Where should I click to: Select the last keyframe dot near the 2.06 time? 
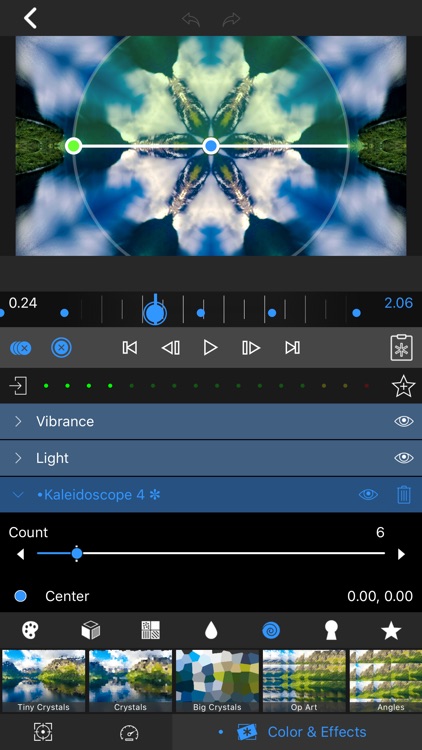(x=356, y=313)
